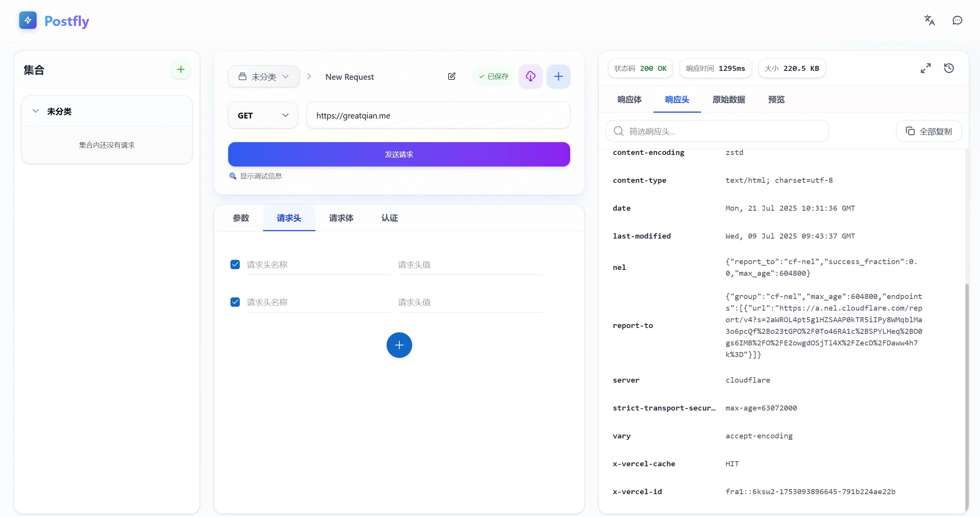Click the purple cloud import icon

click(x=530, y=76)
